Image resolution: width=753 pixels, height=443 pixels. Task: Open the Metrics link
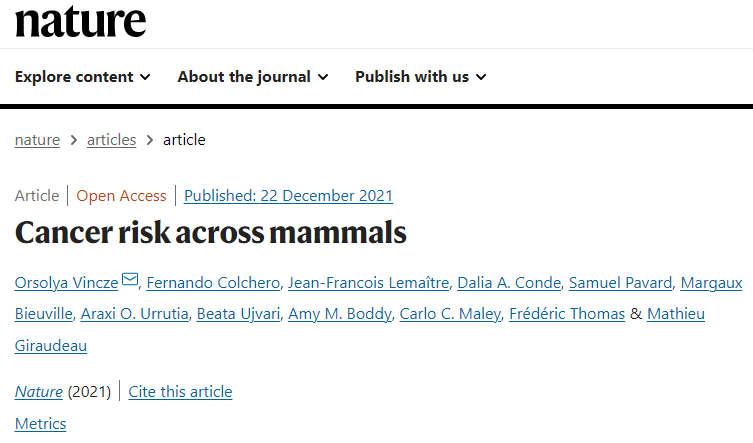41,424
